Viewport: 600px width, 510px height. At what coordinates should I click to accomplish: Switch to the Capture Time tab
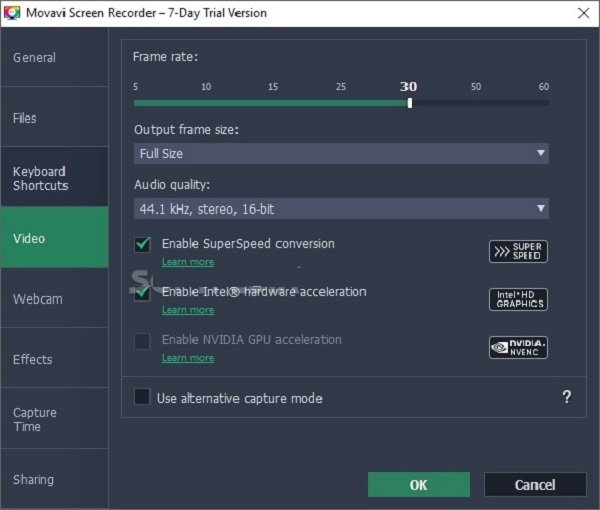tap(54, 419)
